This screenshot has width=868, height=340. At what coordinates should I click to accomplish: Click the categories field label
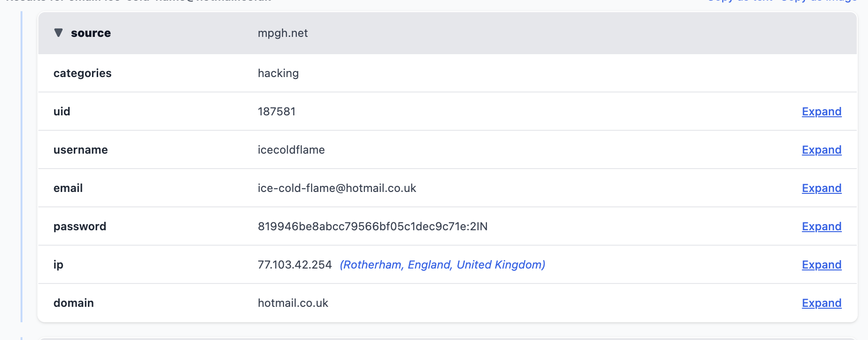pos(82,73)
